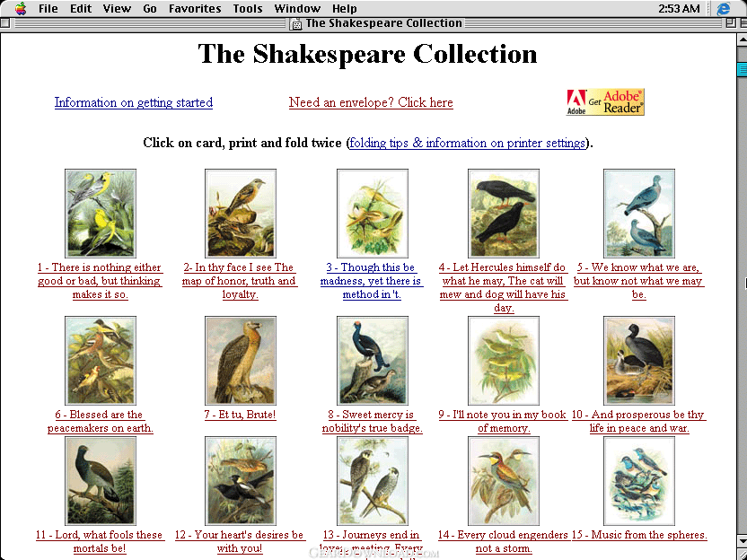Open link '10 - And prosperous be thy life'
747x560 pixels.
click(639, 422)
